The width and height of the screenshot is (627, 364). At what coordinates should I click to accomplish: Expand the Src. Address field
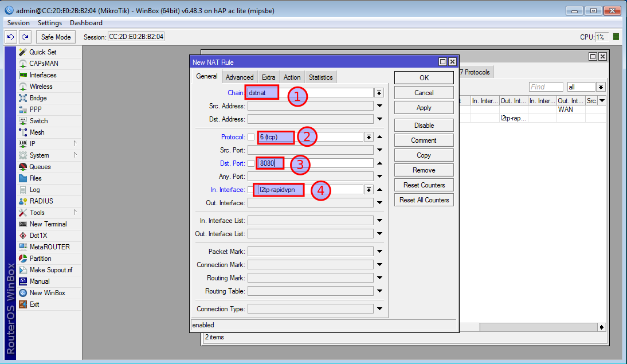(x=379, y=106)
